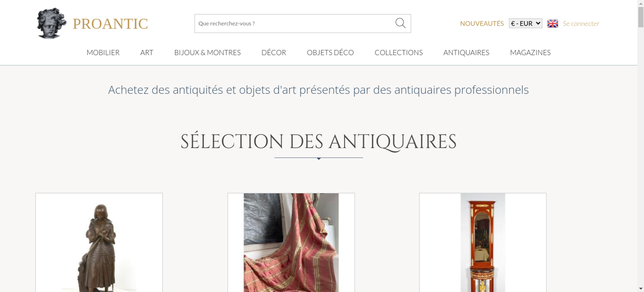Click the Se connecter link
Viewport: 644px width, 292px height.
pyautogui.click(x=581, y=23)
